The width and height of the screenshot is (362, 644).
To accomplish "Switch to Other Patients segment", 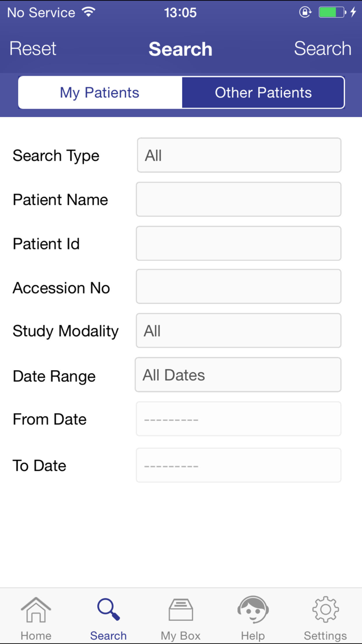I will (263, 93).
